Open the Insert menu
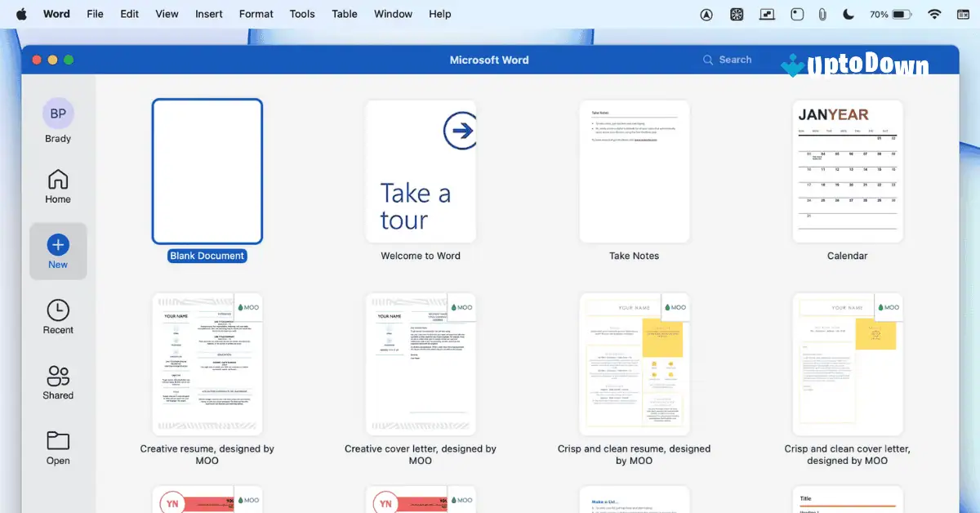Viewport: 980px width, 513px height. click(x=208, y=13)
